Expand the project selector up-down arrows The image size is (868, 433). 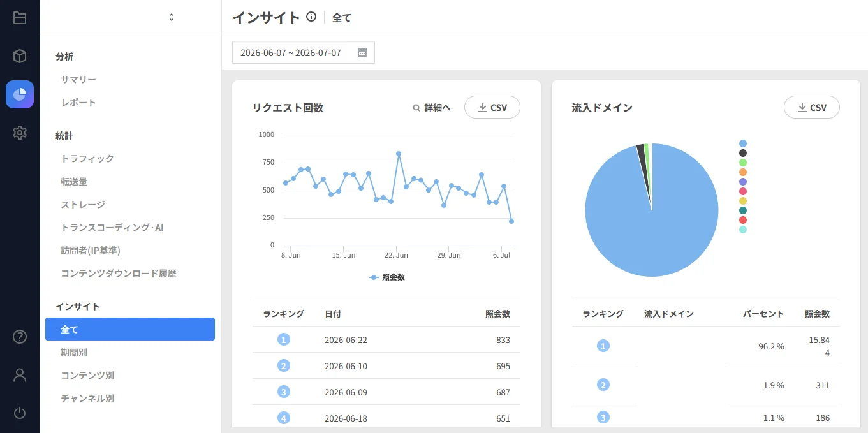[x=172, y=17]
